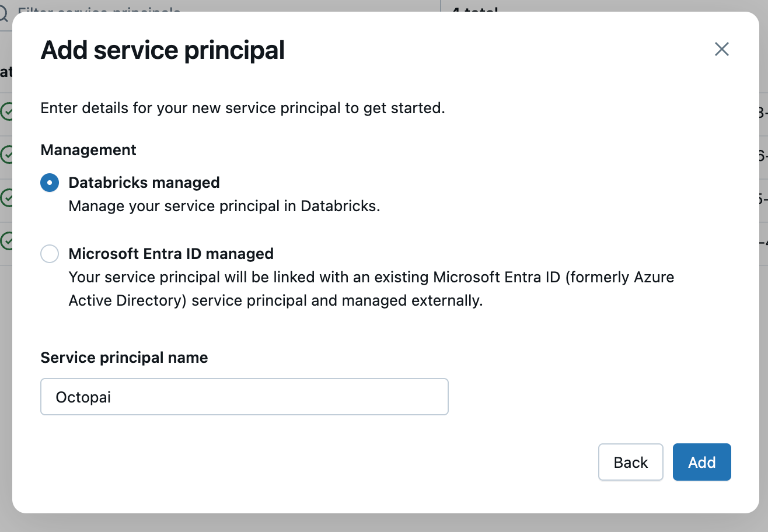The image size is (768, 532).
Task: Click the first green check status icon
Action: [x=6, y=111]
